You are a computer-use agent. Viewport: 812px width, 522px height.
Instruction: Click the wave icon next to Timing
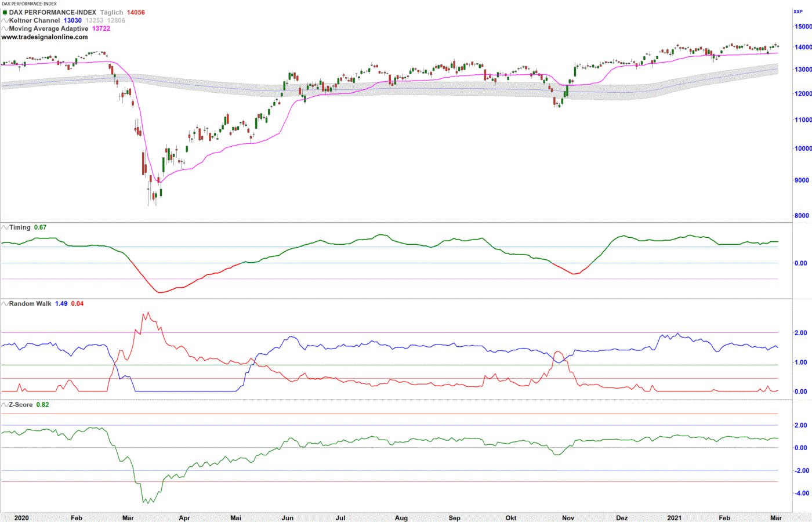5,227
